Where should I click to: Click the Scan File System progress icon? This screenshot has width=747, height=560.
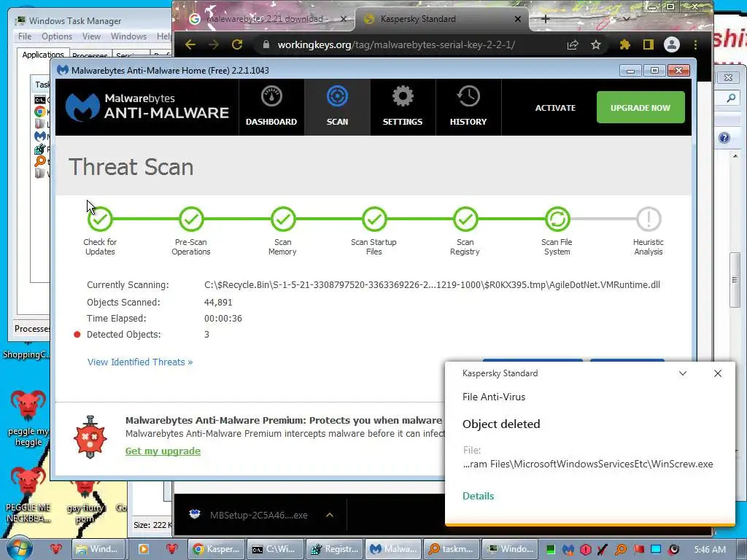[557, 219]
